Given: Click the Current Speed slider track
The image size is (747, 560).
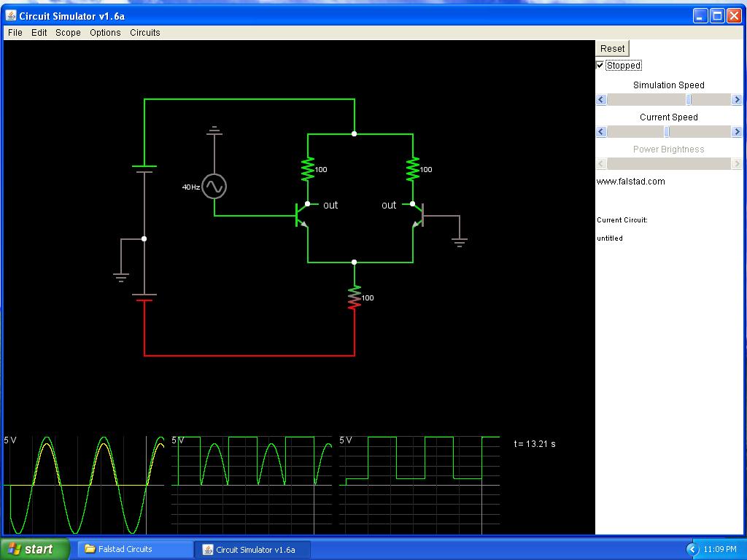Looking at the screenshot, I should pos(700,132).
